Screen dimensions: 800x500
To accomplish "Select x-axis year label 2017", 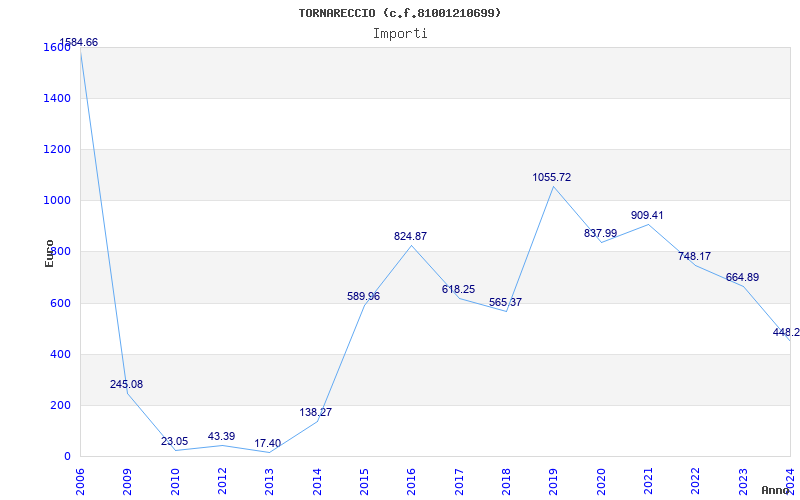I will (x=459, y=482).
